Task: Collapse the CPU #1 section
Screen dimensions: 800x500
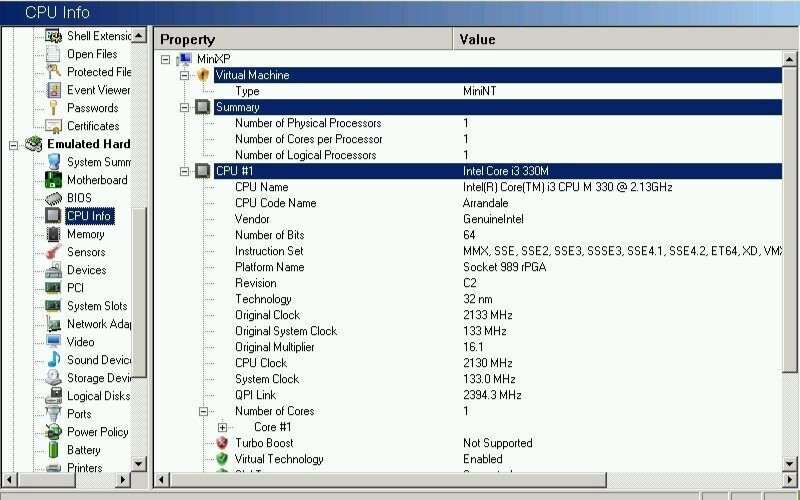Action: [x=184, y=171]
